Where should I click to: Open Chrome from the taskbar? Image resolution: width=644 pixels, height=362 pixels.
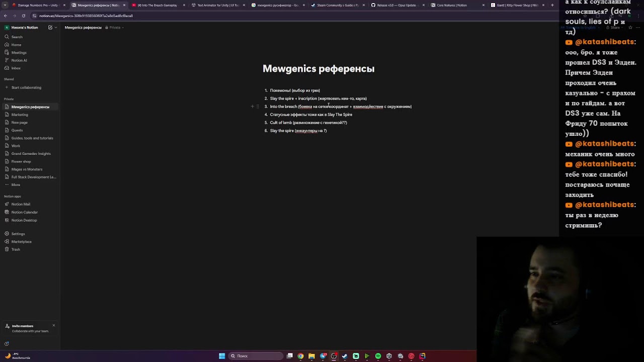point(300,356)
